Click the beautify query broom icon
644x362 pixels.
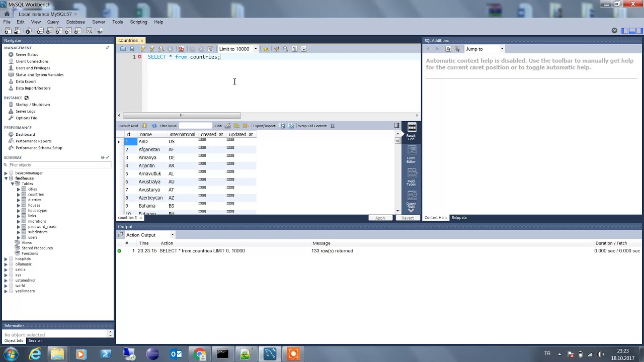pos(276,49)
